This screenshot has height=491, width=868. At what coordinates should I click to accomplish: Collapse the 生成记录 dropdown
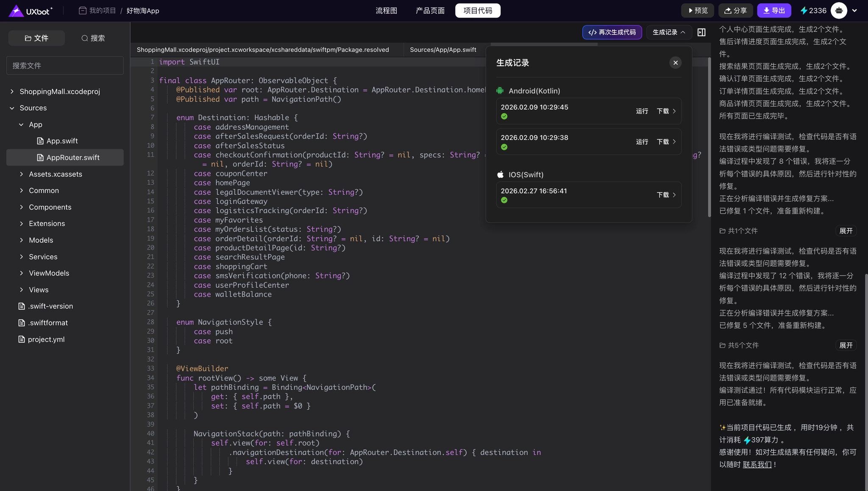point(668,32)
